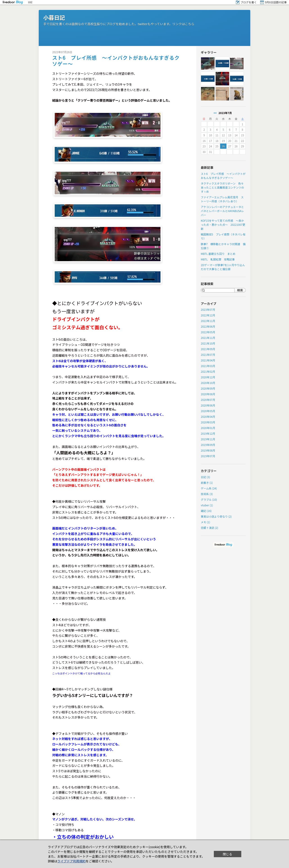Open the RYU win-rate screenshot in article
The height and width of the screenshot is (868, 289).
[x=107, y=277]
